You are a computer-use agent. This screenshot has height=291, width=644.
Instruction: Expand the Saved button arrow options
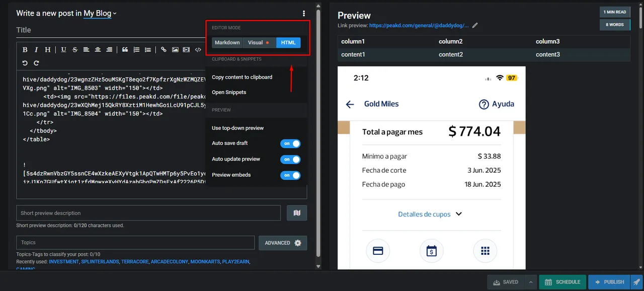530,282
